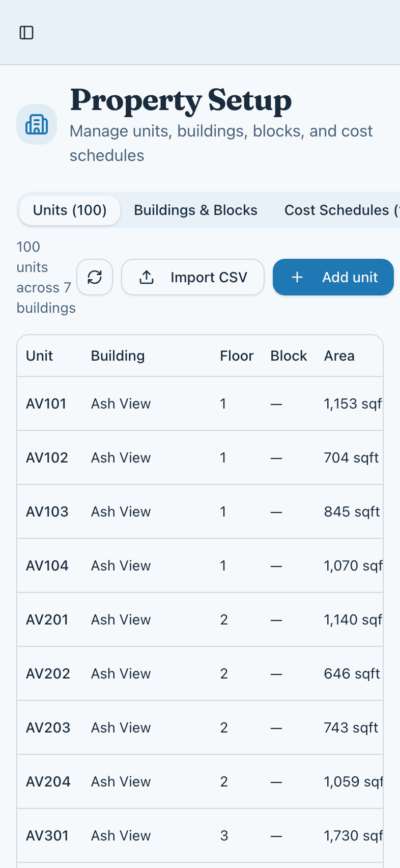Select the AV301 unit row

(x=47, y=836)
